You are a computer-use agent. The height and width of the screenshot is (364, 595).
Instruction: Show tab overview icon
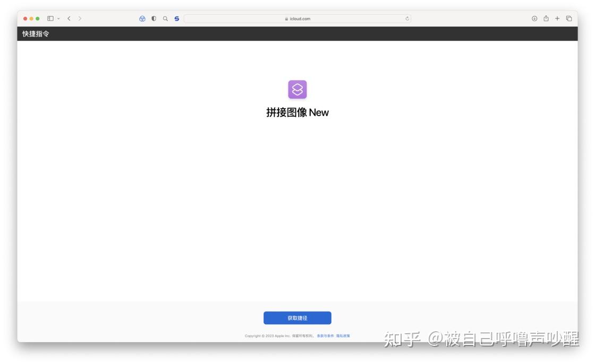(569, 18)
